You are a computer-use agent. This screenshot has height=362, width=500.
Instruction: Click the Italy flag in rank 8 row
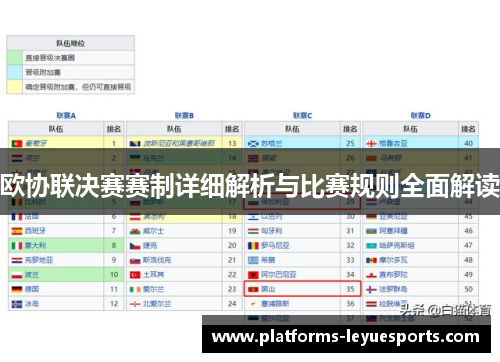tap(17, 246)
